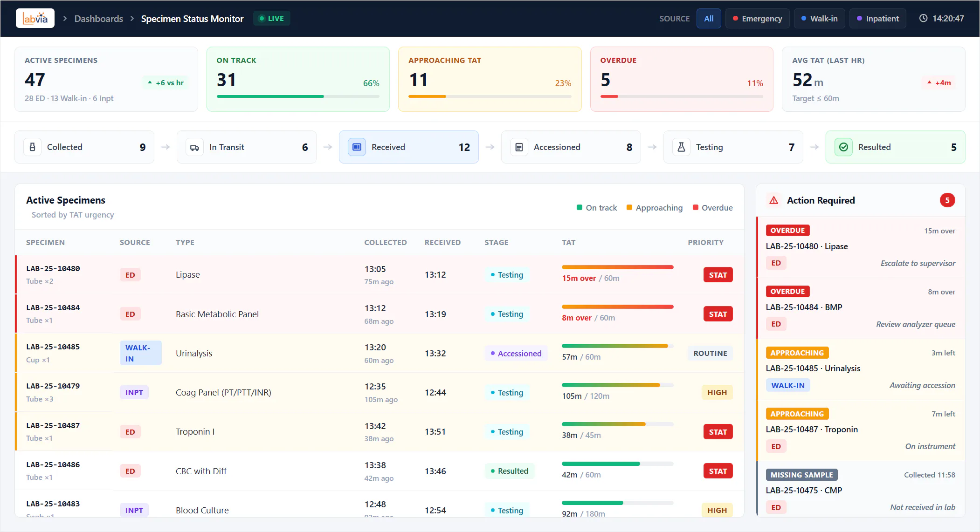Open the Resulted stage card
The height and width of the screenshot is (532, 980).
pyautogui.click(x=896, y=147)
